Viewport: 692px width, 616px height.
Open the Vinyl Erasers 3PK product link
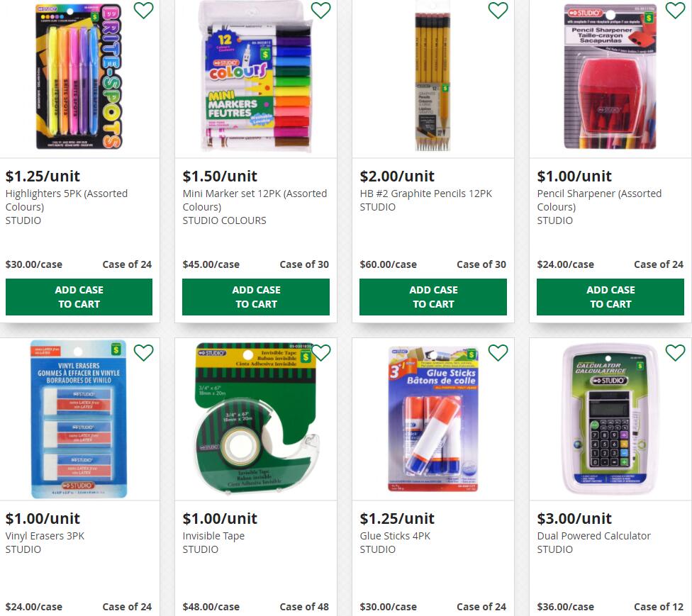coord(45,536)
